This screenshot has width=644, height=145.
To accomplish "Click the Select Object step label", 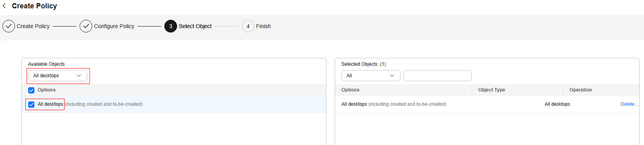I will click(x=195, y=26).
